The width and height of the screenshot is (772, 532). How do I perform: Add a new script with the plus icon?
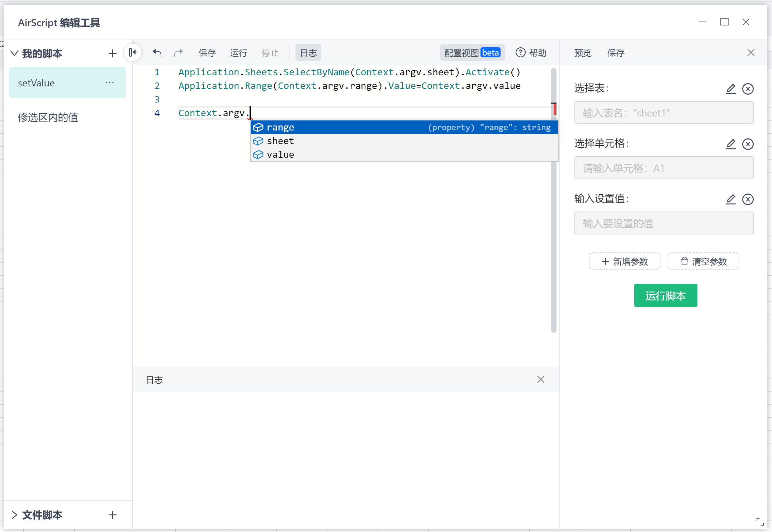[112, 53]
